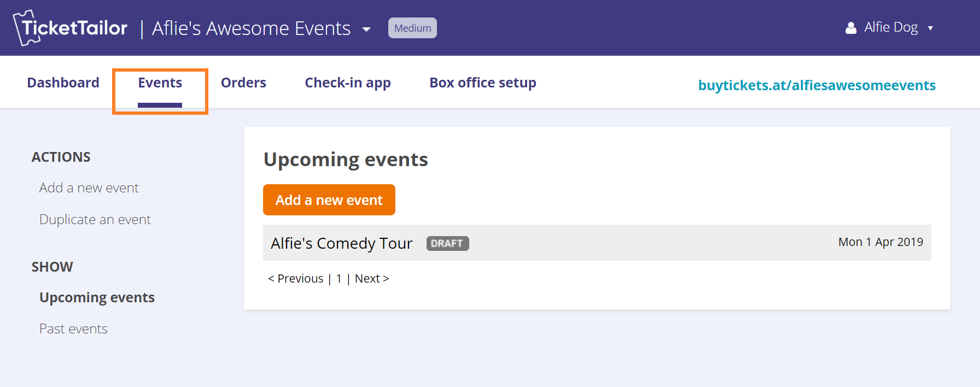Click the DRAFT status badge
The height and width of the screenshot is (387, 980).
[x=447, y=243]
